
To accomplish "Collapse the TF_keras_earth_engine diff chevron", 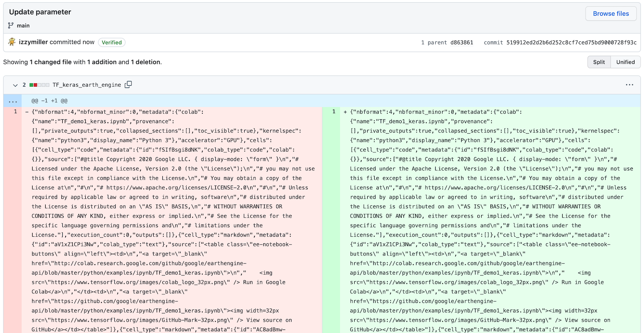I will [x=15, y=85].
